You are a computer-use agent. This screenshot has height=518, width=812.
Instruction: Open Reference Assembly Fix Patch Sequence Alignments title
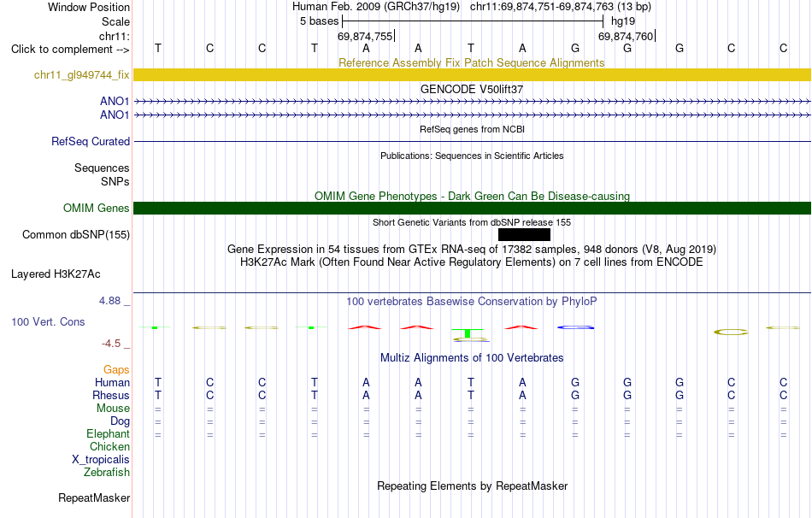coord(471,62)
